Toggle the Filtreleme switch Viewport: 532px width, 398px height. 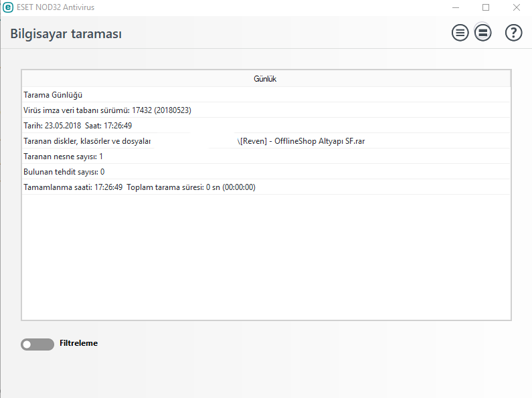click(x=37, y=344)
